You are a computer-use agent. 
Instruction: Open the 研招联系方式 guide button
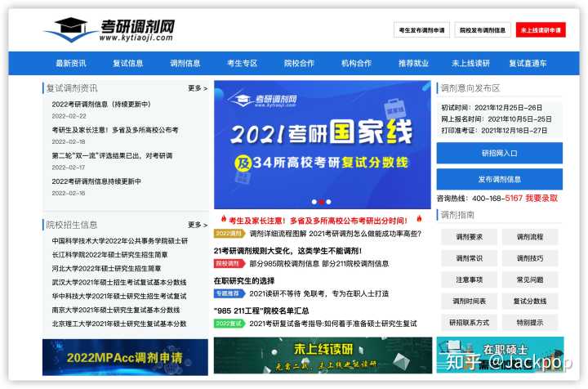click(x=469, y=323)
